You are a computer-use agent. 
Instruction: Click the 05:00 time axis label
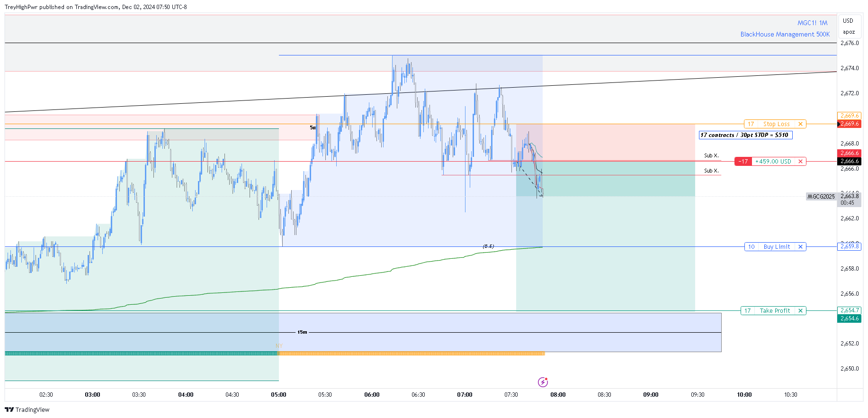278,395
